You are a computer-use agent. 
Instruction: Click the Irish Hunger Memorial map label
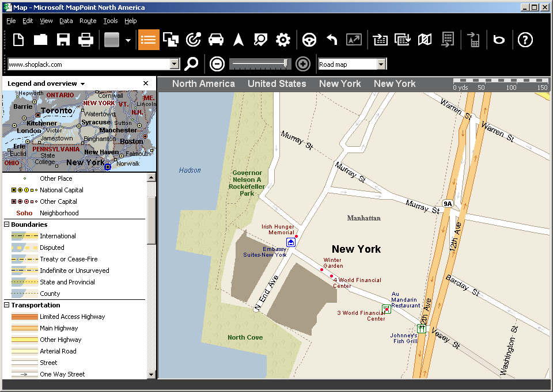click(x=278, y=230)
